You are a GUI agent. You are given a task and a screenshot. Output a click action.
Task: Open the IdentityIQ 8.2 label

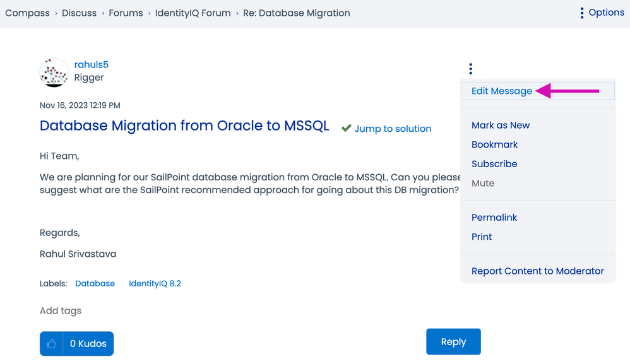tap(155, 283)
